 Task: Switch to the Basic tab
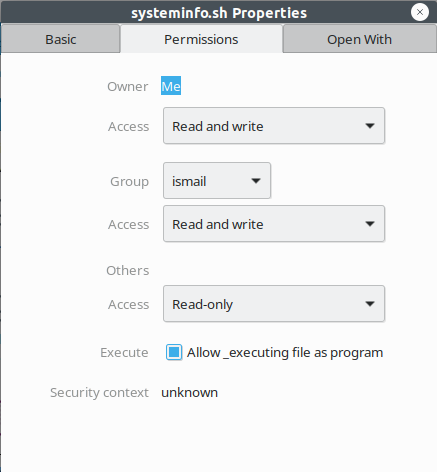(x=60, y=39)
